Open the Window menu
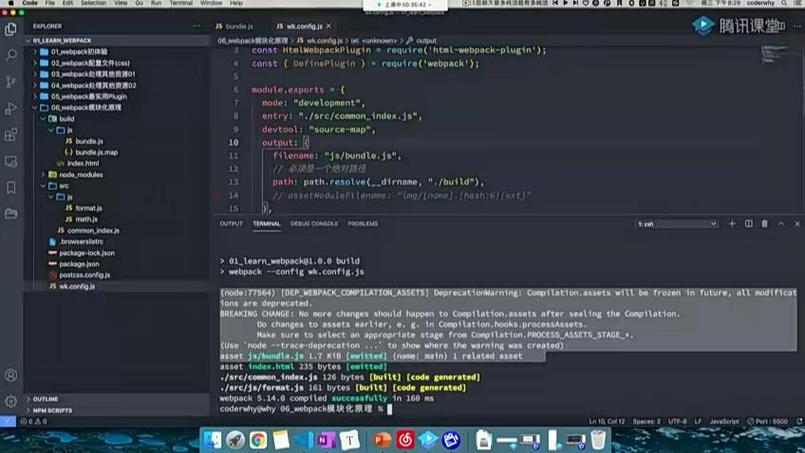This screenshot has width=805, height=453. tap(211, 3)
